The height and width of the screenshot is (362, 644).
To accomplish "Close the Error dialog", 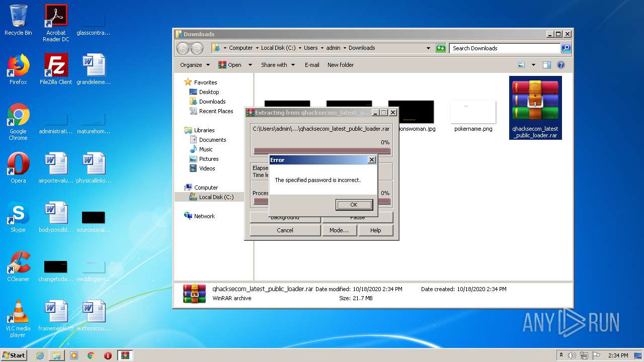I will pyautogui.click(x=372, y=160).
